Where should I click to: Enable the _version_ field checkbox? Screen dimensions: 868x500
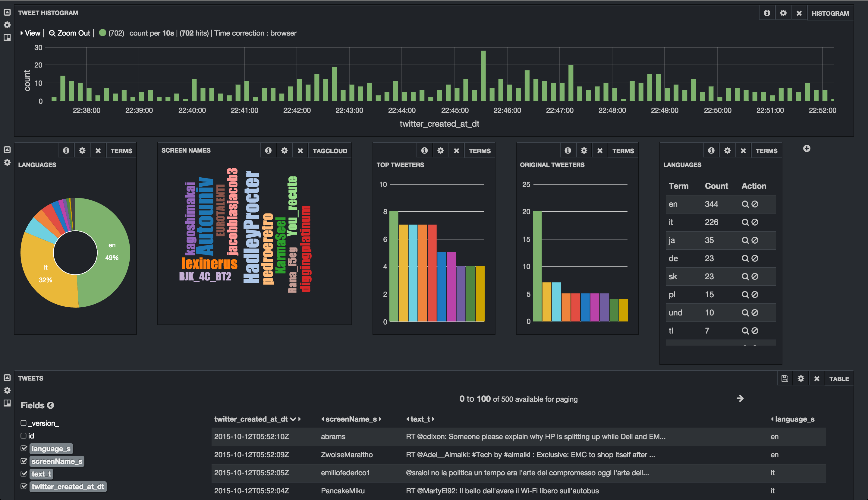[x=23, y=423]
